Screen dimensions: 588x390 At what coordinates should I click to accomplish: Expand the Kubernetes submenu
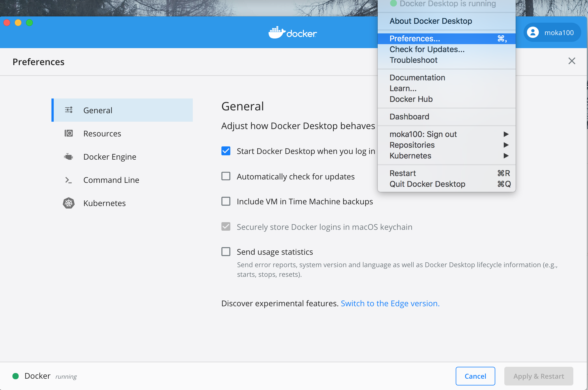pyautogui.click(x=410, y=156)
